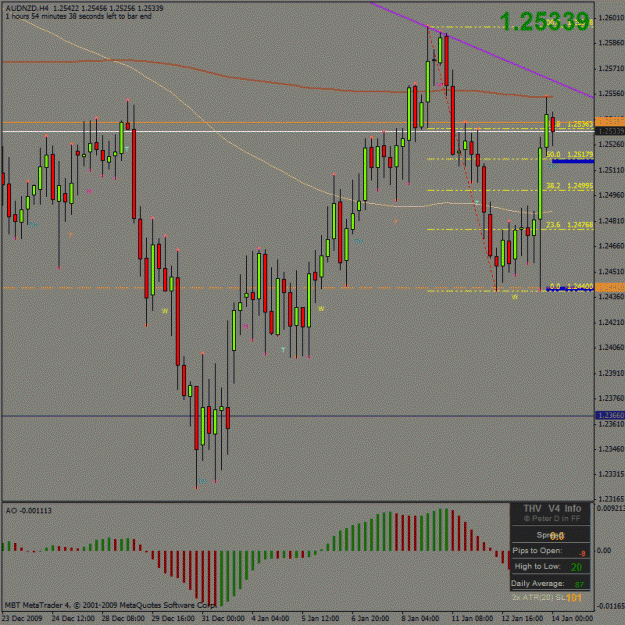
Task: Click the 1.24510 price scale label
Action: [x=611, y=272]
